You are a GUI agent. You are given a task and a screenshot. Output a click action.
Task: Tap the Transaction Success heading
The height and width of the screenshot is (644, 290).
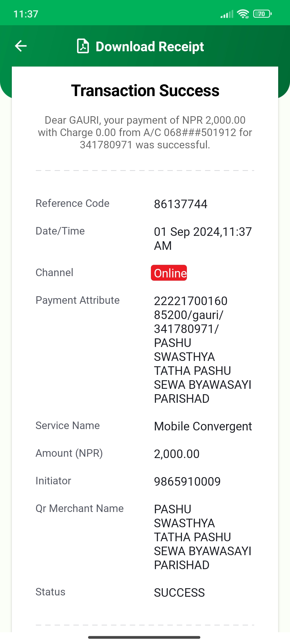pyautogui.click(x=145, y=90)
